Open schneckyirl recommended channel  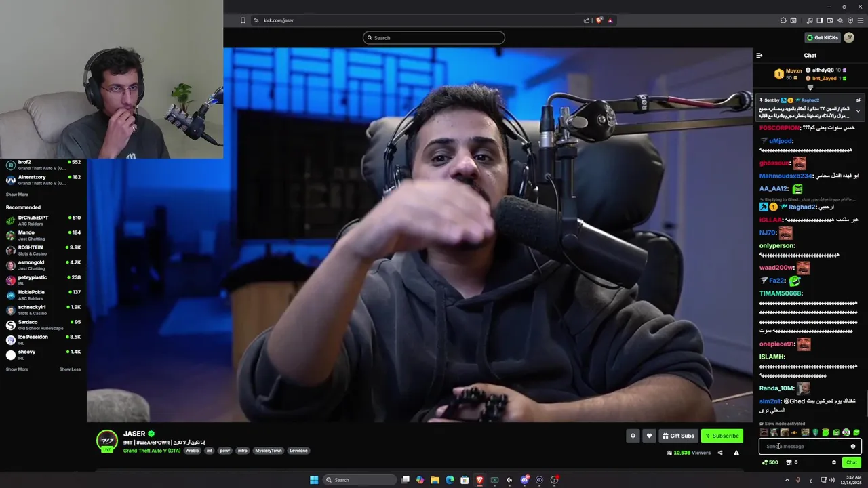pyautogui.click(x=43, y=310)
